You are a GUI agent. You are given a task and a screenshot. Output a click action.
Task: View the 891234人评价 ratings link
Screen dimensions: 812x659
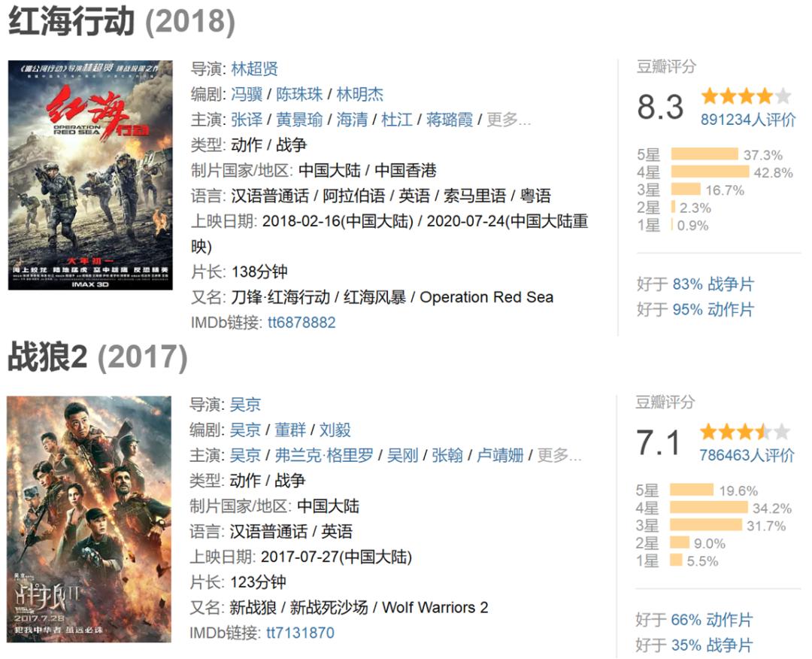point(747,120)
